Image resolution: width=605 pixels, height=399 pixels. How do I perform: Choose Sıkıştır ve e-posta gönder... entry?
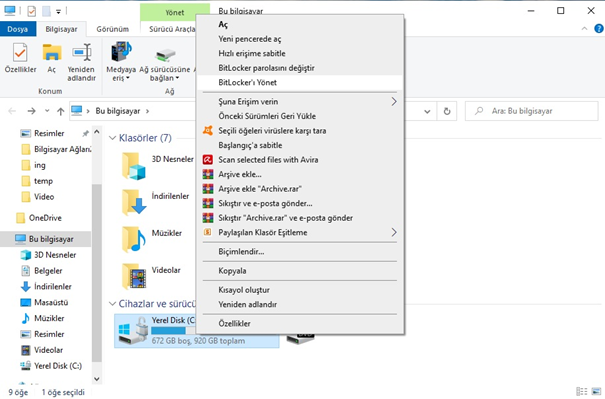(300, 203)
